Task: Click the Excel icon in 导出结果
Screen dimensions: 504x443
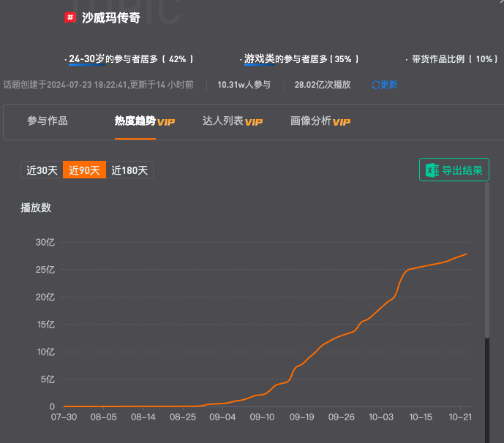Action: tap(432, 170)
